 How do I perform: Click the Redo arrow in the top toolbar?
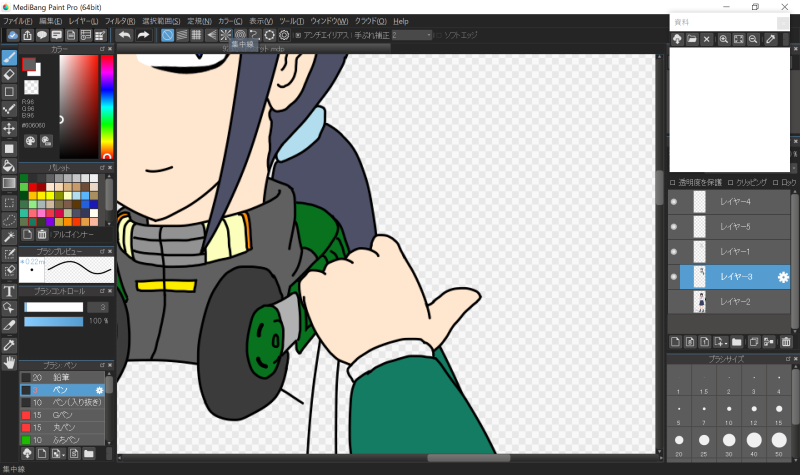(143, 35)
